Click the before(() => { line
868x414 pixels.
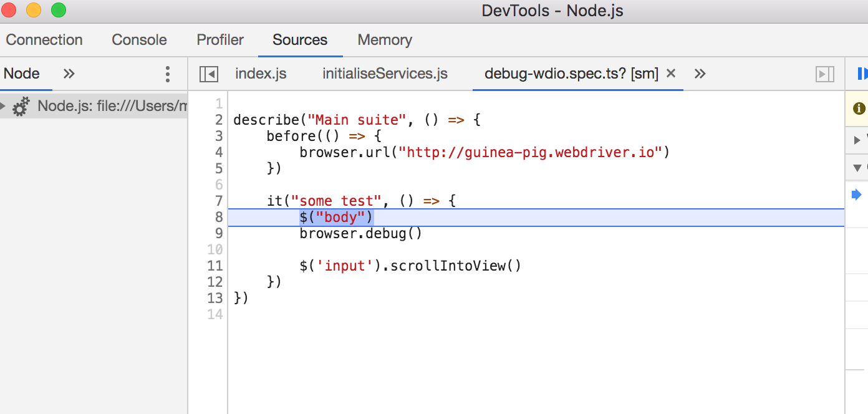click(x=324, y=136)
